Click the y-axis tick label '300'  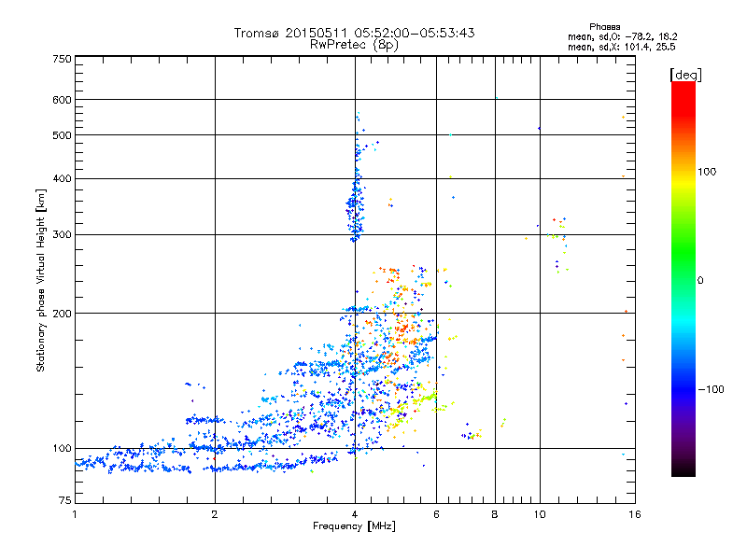pyautogui.click(x=63, y=235)
